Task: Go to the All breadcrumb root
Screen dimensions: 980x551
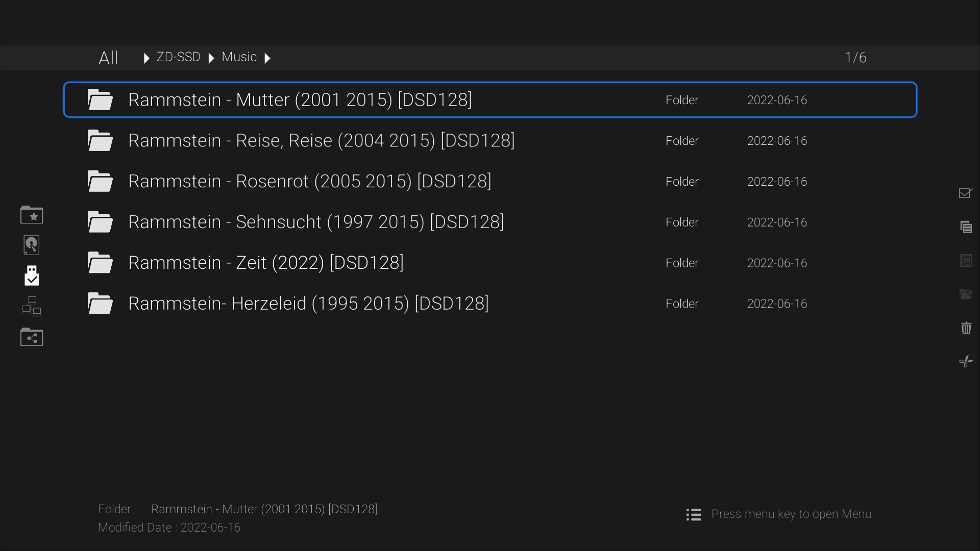Action: coord(108,58)
